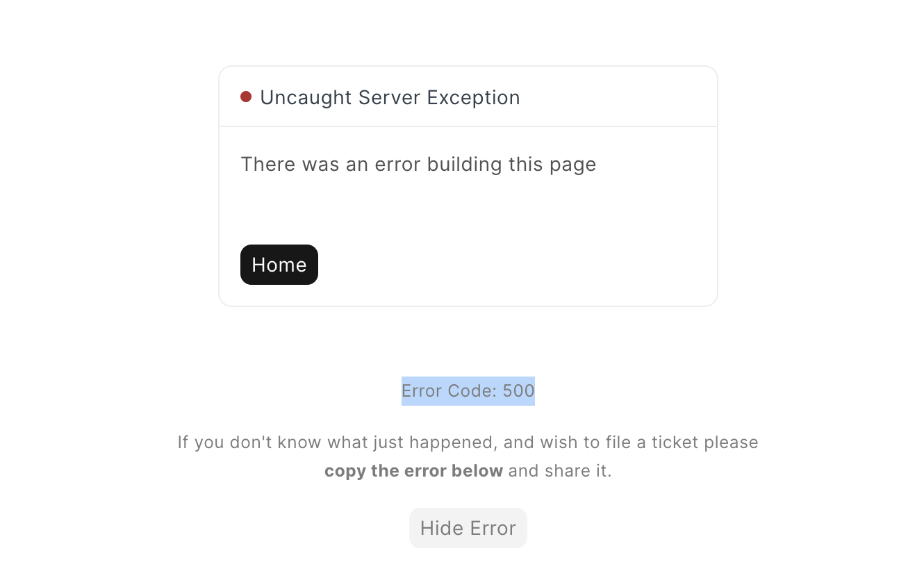Click the words "and share it."
The image size is (924, 578).
560,471
